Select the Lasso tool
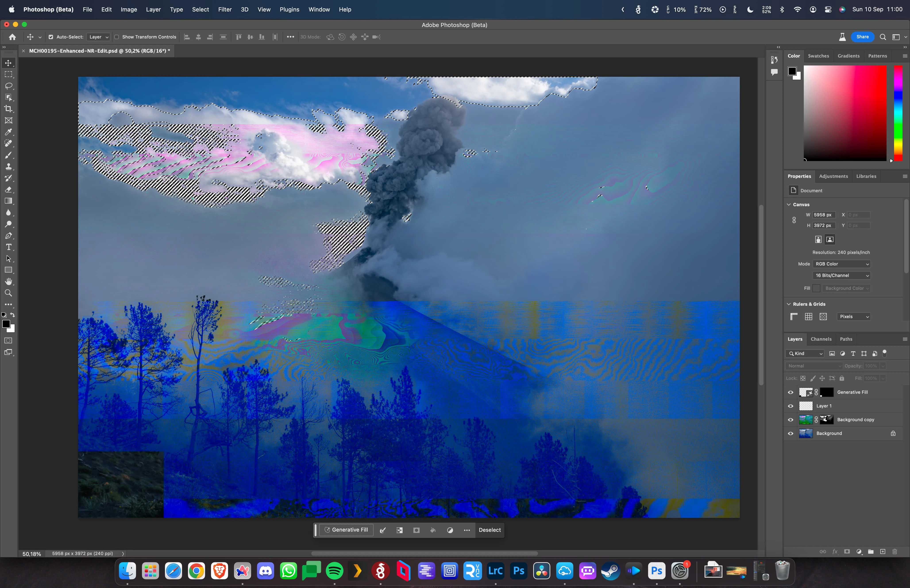Image resolution: width=910 pixels, height=588 pixels. [x=8, y=86]
